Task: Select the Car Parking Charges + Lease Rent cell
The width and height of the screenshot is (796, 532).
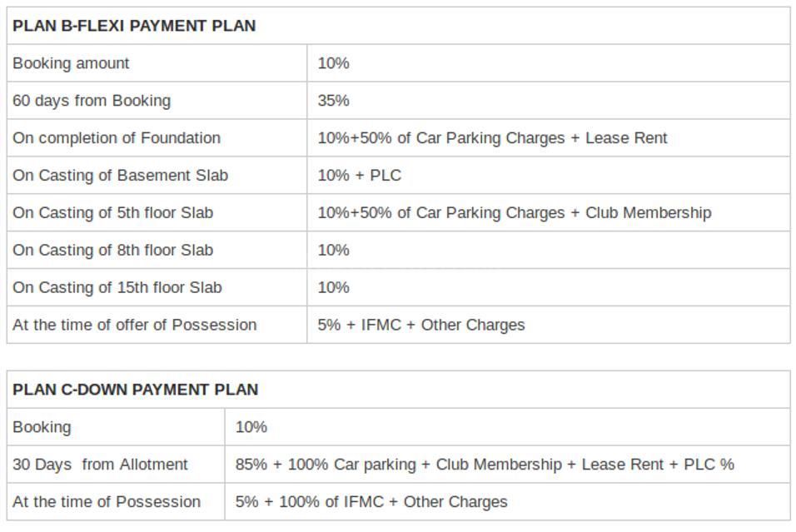Action: [x=492, y=138]
